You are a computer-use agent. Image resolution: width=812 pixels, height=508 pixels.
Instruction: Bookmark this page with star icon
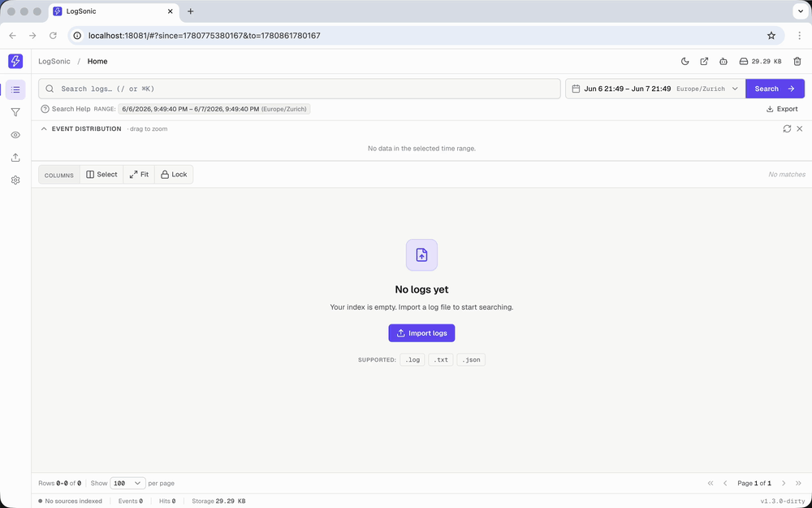pyautogui.click(x=771, y=36)
